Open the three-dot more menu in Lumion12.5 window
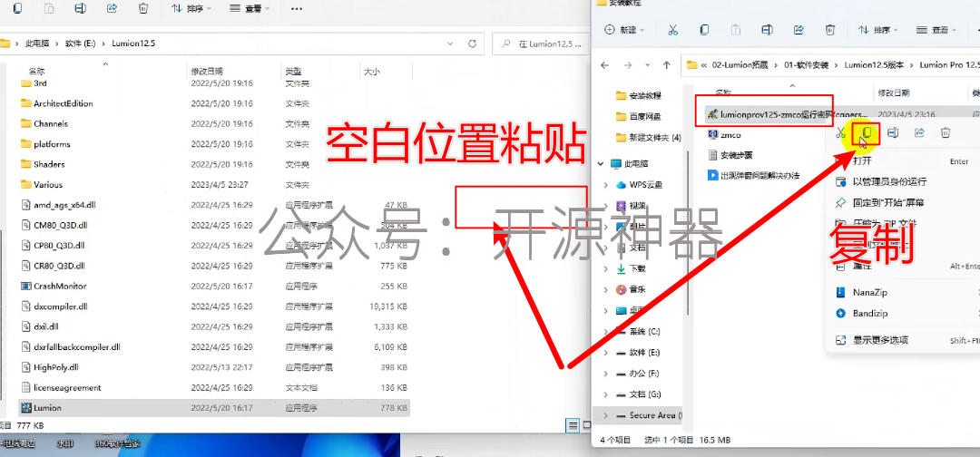 pos(297,9)
